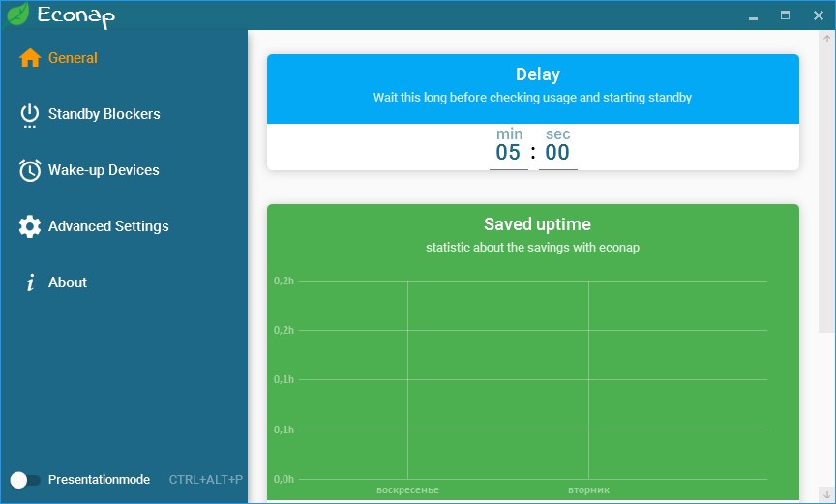This screenshot has width=836, height=504.
Task: Open the Advanced Settings section
Action: coord(108,226)
